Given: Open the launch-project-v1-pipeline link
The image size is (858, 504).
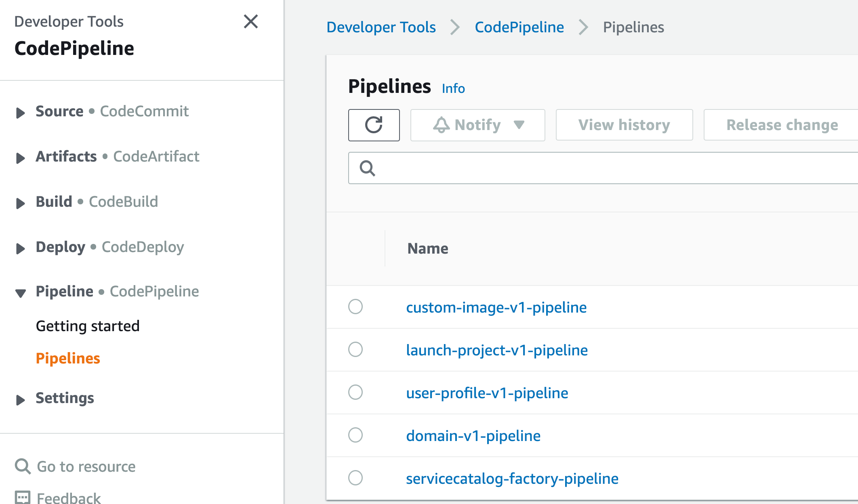Looking at the screenshot, I should [497, 350].
